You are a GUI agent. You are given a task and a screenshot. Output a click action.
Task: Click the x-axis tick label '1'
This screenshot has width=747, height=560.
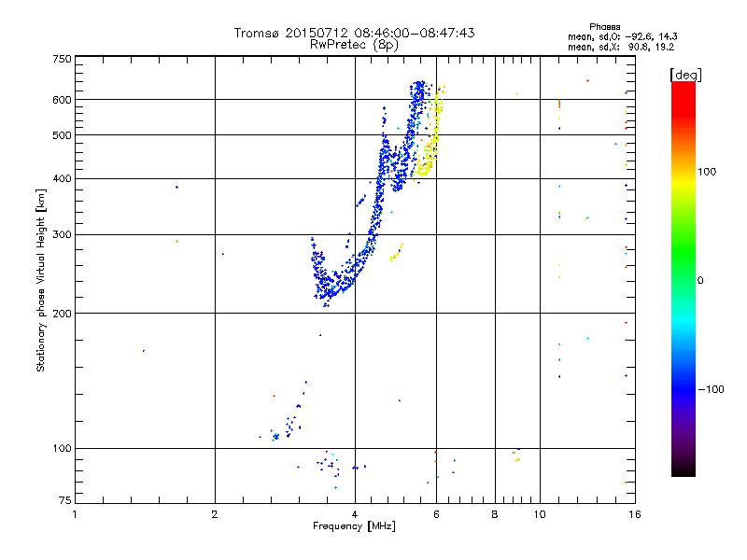75,514
